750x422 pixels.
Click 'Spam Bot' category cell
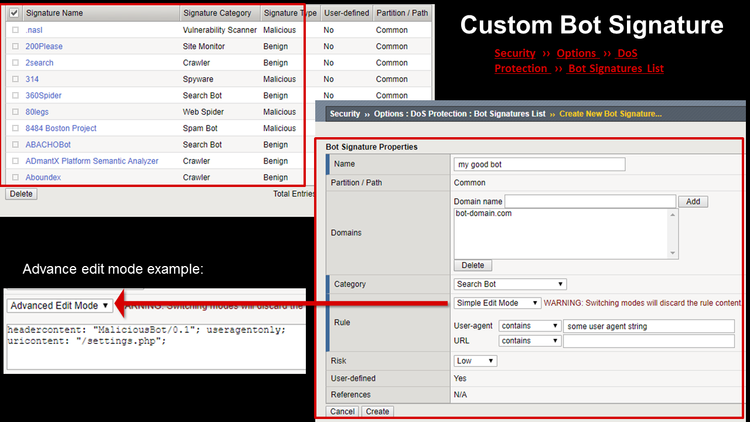(x=200, y=128)
